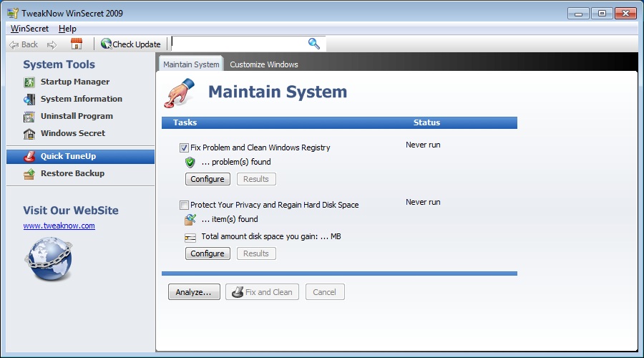Viewport: 644px width, 358px height.
Task: Click Check Update label
Action: pos(137,44)
